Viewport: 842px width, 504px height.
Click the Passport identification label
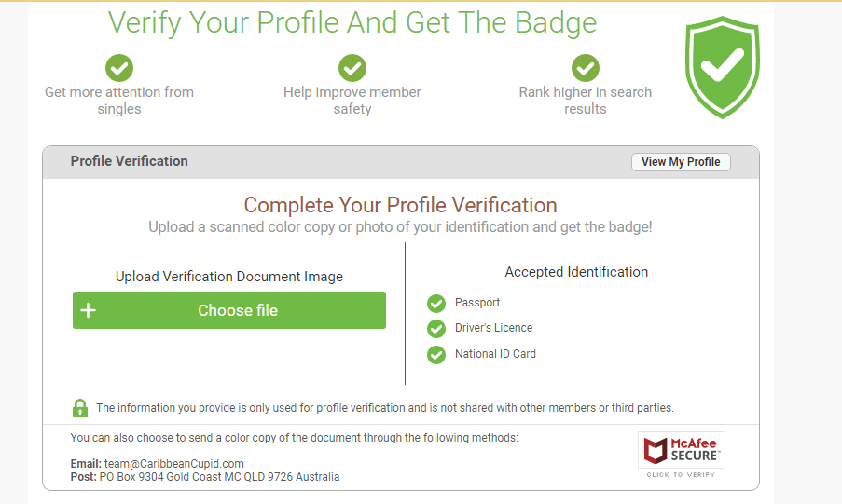click(x=477, y=303)
